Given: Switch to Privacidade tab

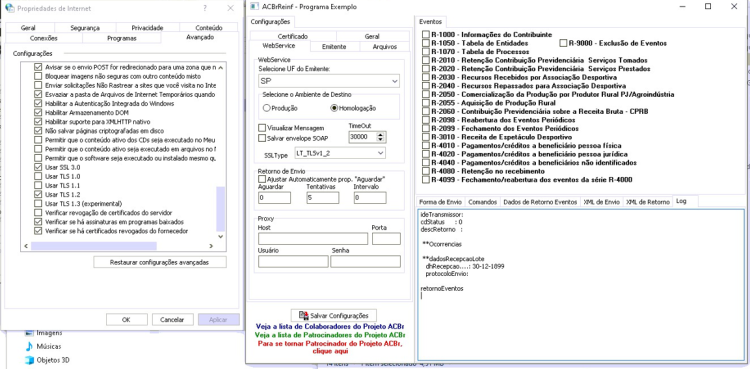Looking at the screenshot, I should coord(147,28).
